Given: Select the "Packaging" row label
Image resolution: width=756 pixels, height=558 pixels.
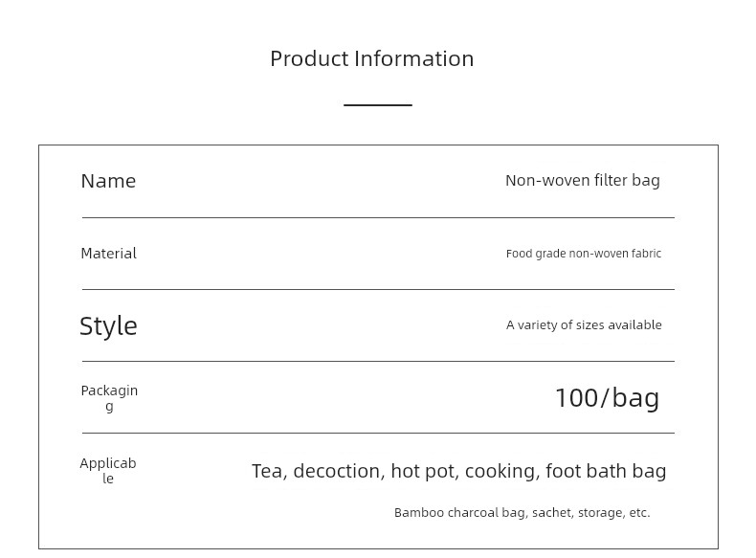Looking at the screenshot, I should click(109, 397).
